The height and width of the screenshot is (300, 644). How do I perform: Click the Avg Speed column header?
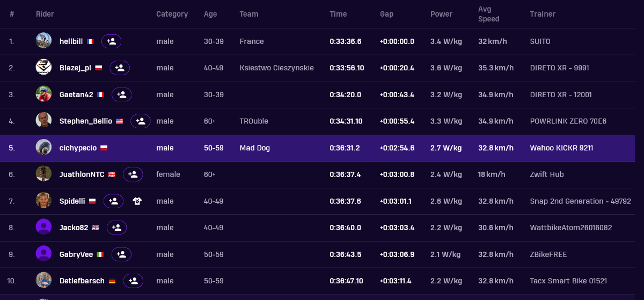(x=488, y=14)
